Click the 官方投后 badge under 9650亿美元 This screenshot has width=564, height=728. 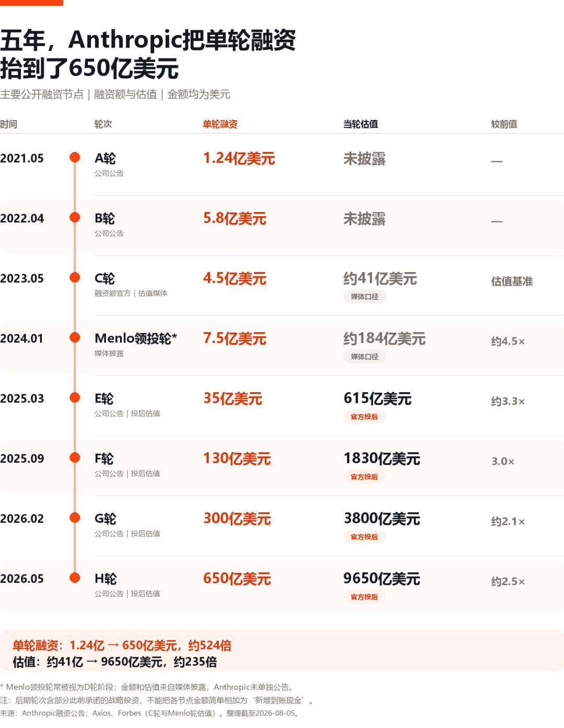coord(365,597)
